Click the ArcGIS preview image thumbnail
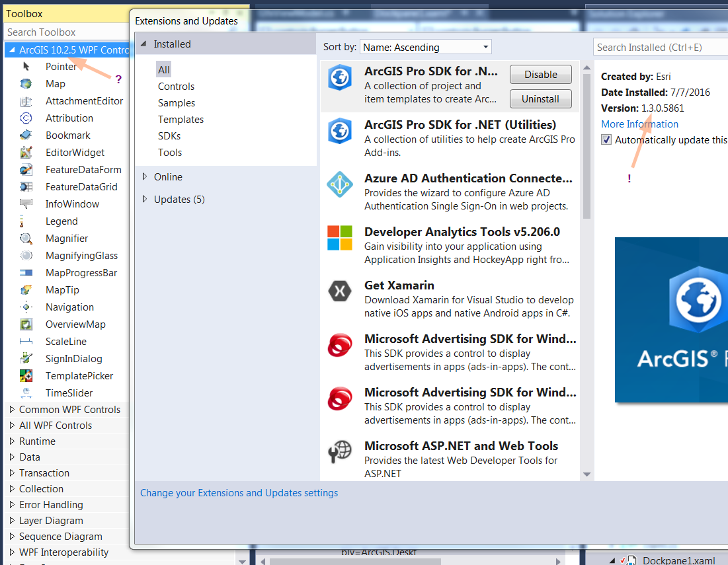Image resolution: width=728 pixels, height=565 pixels. pos(671,320)
